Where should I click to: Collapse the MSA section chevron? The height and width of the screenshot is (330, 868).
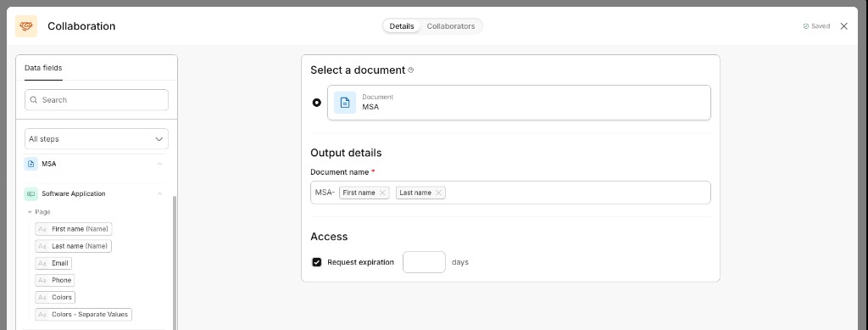(159, 164)
